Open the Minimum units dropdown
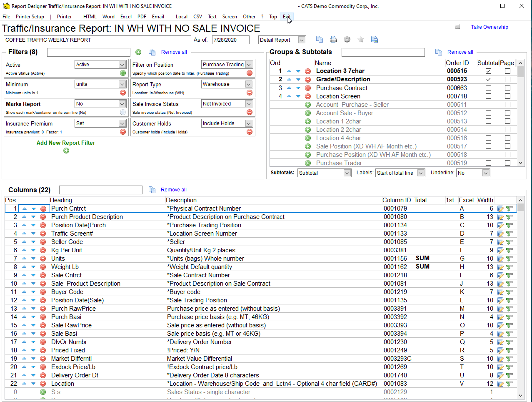The height and width of the screenshot is (402, 532). (122, 84)
